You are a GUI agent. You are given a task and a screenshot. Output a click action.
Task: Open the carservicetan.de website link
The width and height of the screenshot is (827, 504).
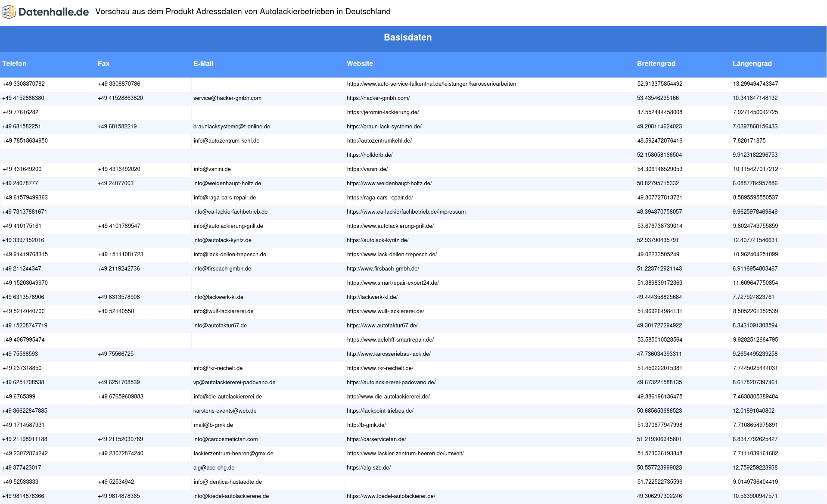coord(376,439)
